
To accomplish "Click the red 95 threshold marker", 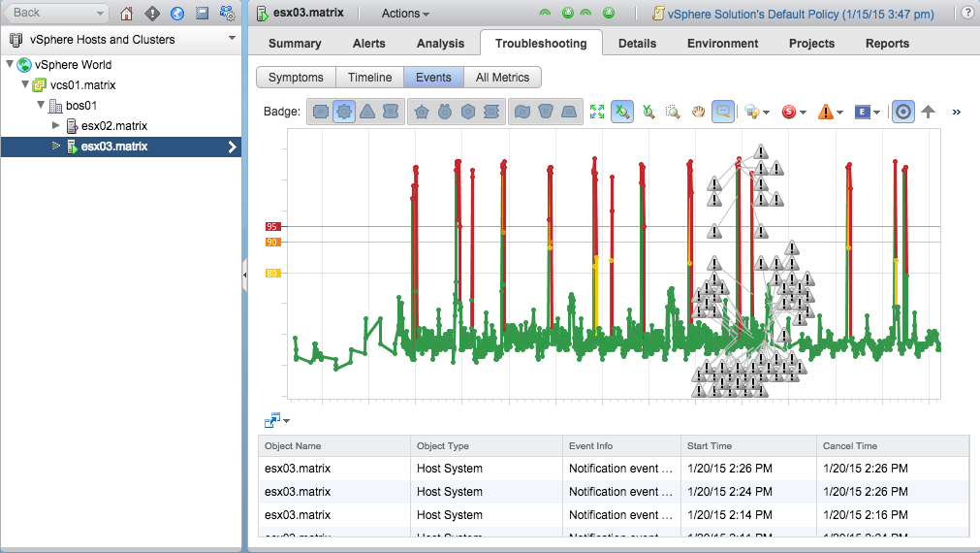I will pos(272,226).
